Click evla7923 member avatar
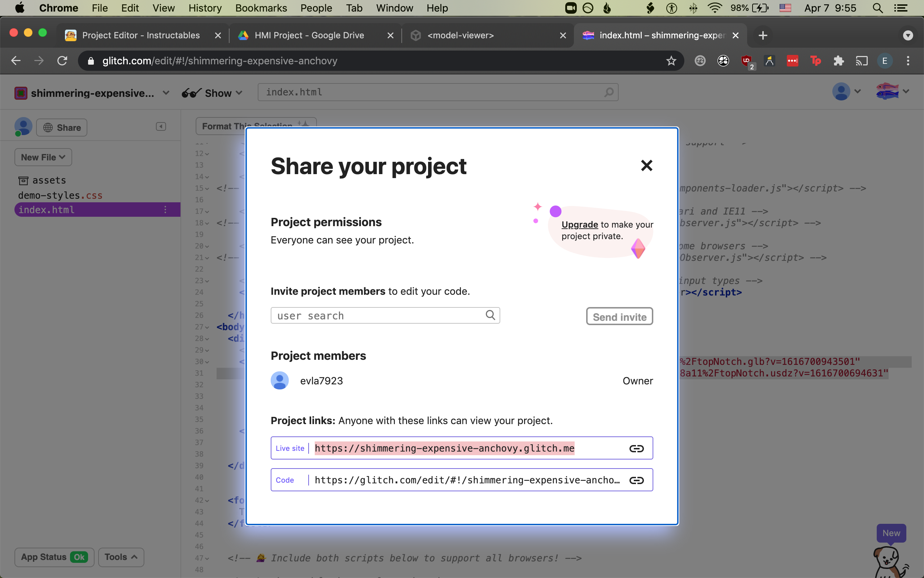The image size is (924, 578). [x=279, y=380]
